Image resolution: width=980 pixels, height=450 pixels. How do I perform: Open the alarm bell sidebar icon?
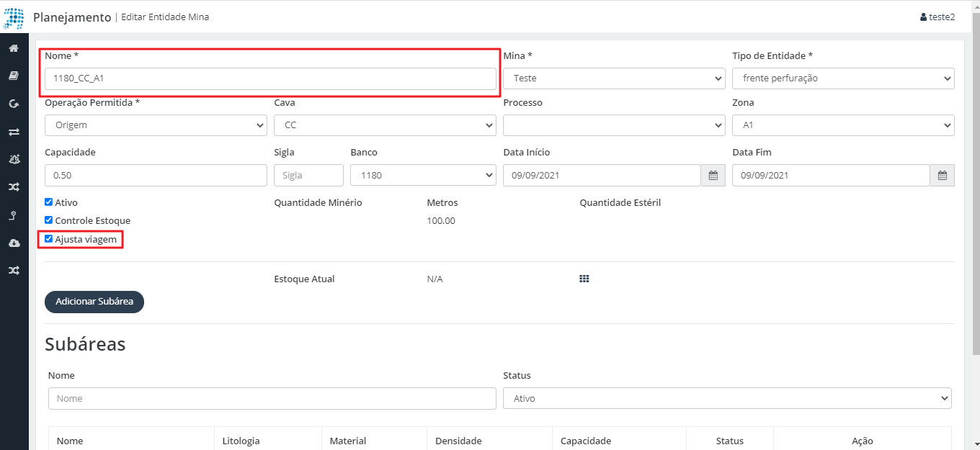click(14, 159)
